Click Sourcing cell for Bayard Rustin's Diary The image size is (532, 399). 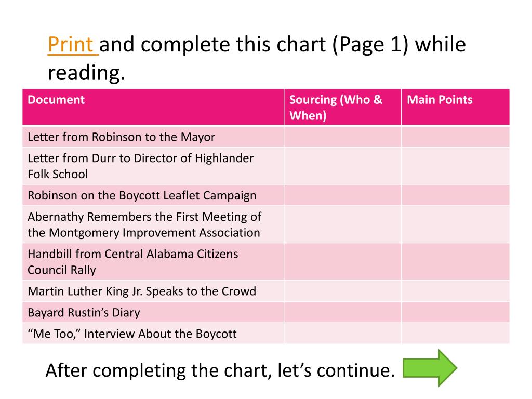pyautogui.click(x=343, y=312)
